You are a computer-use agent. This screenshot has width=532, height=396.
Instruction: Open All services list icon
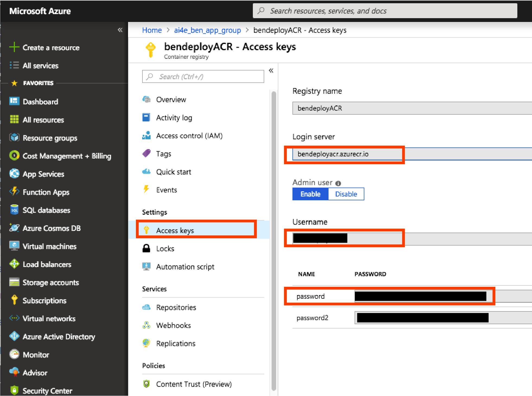pos(14,65)
